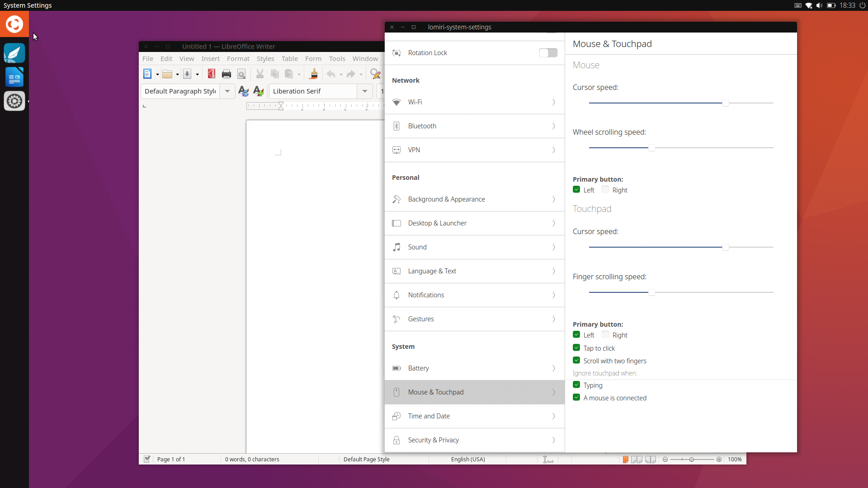The width and height of the screenshot is (868, 488).
Task: Click the Ubuntu home button in launcher
Action: (14, 24)
